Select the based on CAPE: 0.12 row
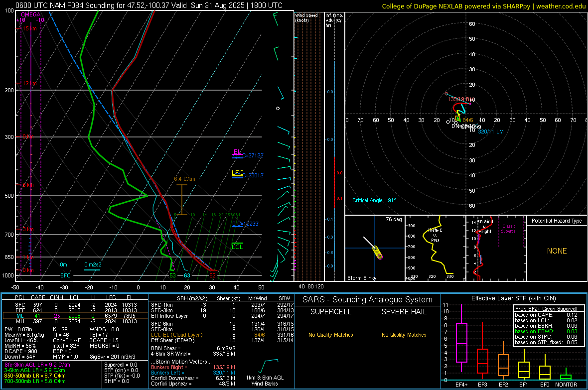Viewport: 588px width, 390px height. 546,315
